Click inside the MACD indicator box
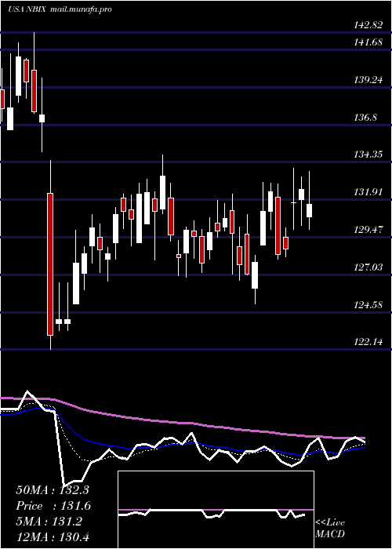 [216, 510]
